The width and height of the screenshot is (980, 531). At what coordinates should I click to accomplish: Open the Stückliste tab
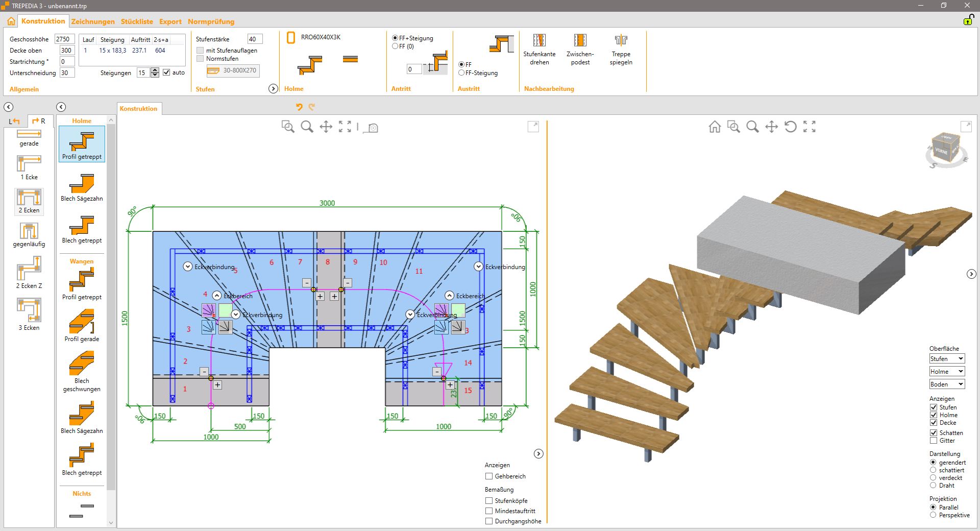(x=137, y=21)
